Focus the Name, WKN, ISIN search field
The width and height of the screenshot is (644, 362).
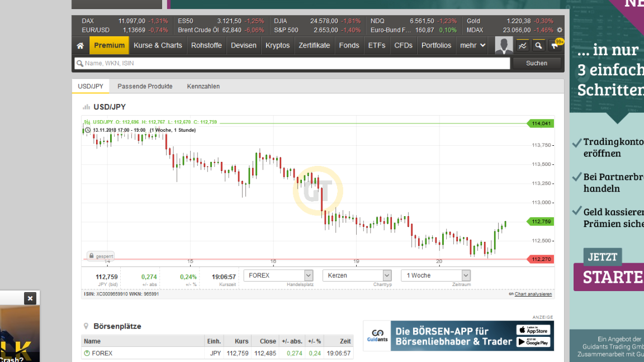[x=292, y=63]
